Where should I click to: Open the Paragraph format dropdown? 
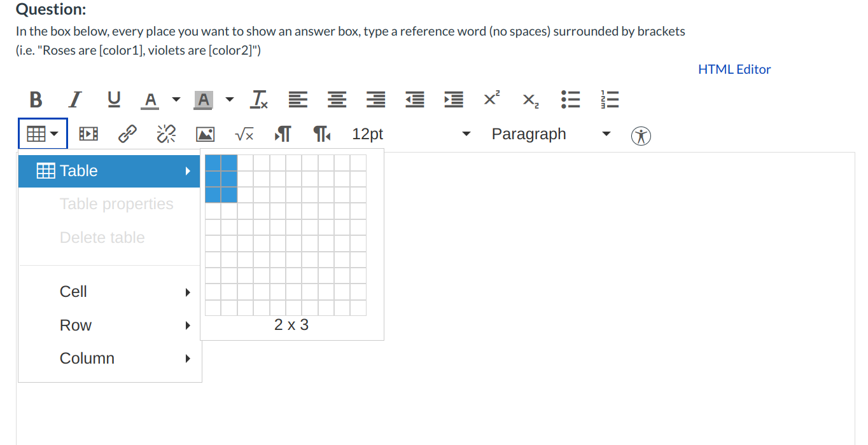click(x=550, y=134)
